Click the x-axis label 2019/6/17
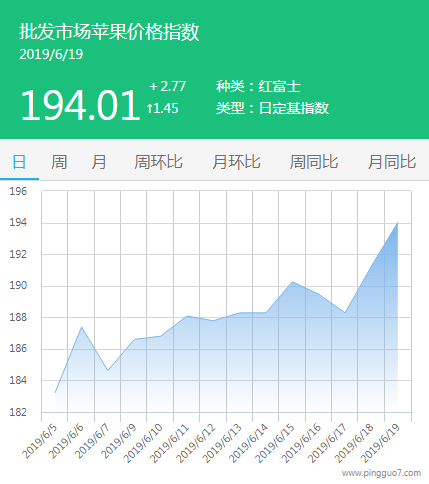 pyautogui.click(x=327, y=444)
